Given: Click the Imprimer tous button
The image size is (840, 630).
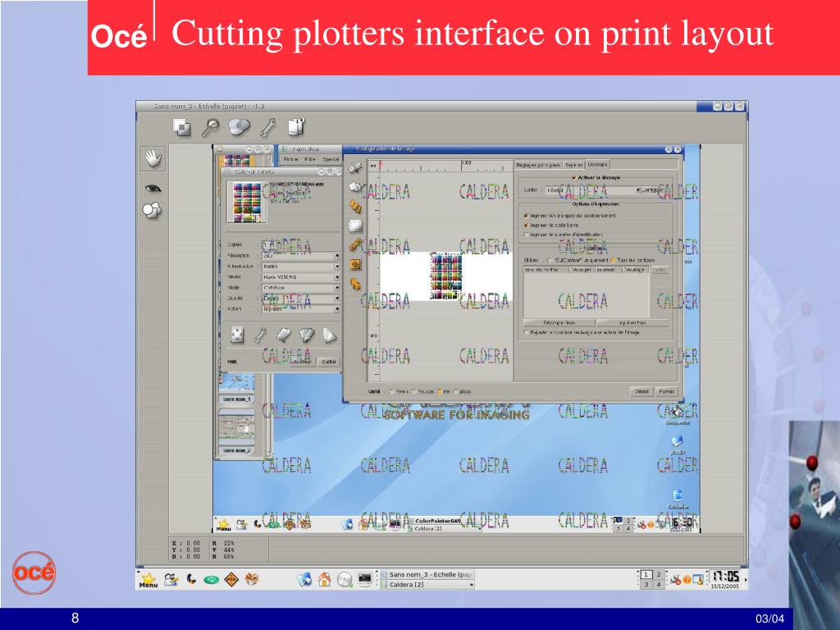Looking at the screenshot, I should coord(632,323).
